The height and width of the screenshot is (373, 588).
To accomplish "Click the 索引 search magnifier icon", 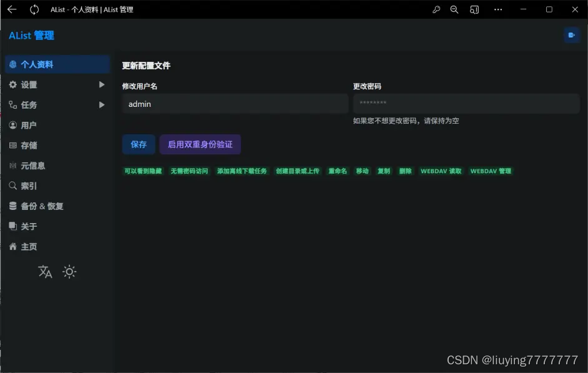I will [12, 186].
